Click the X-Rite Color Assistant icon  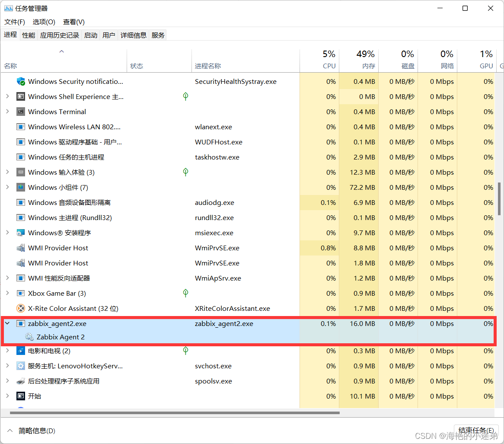[21, 308]
